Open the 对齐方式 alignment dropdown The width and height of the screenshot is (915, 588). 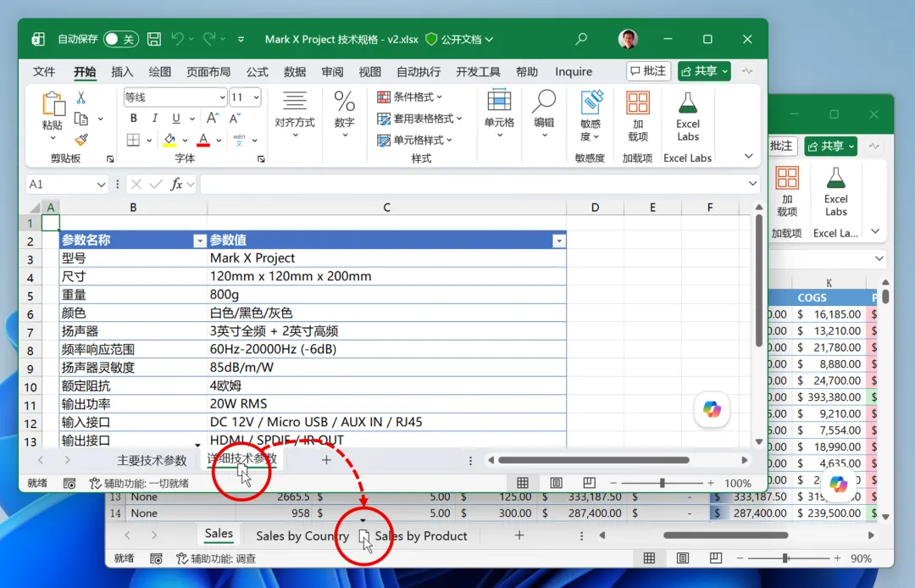click(x=295, y=114)
